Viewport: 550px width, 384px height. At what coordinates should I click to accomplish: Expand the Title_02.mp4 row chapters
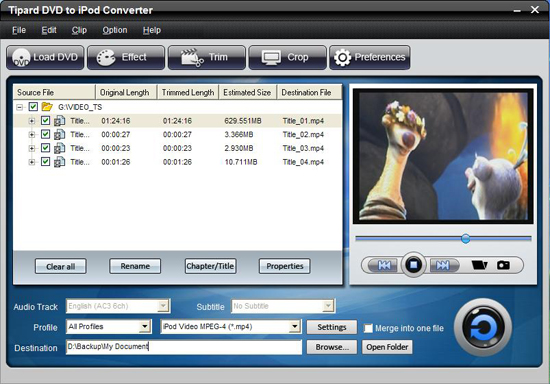tap(32, 135)
